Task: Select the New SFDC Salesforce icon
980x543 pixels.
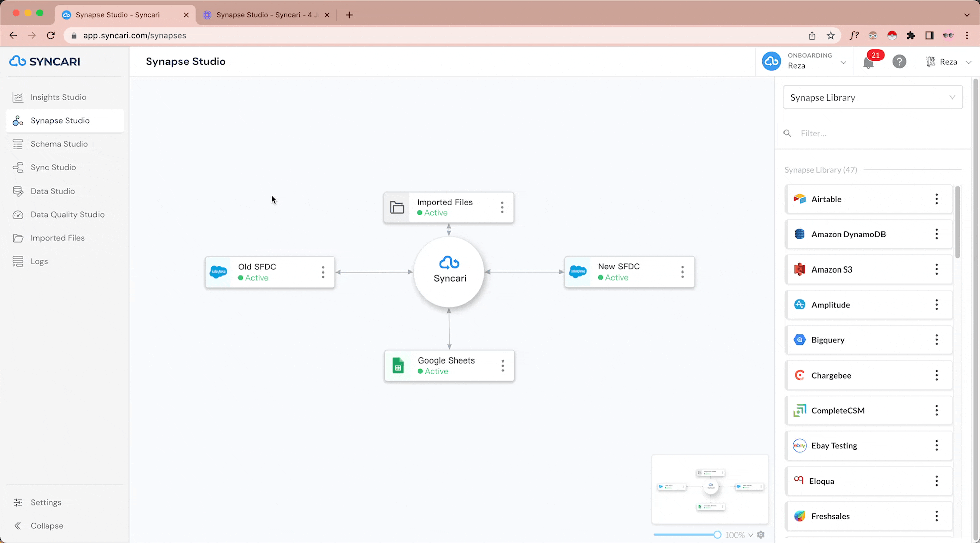Action: 578,272
